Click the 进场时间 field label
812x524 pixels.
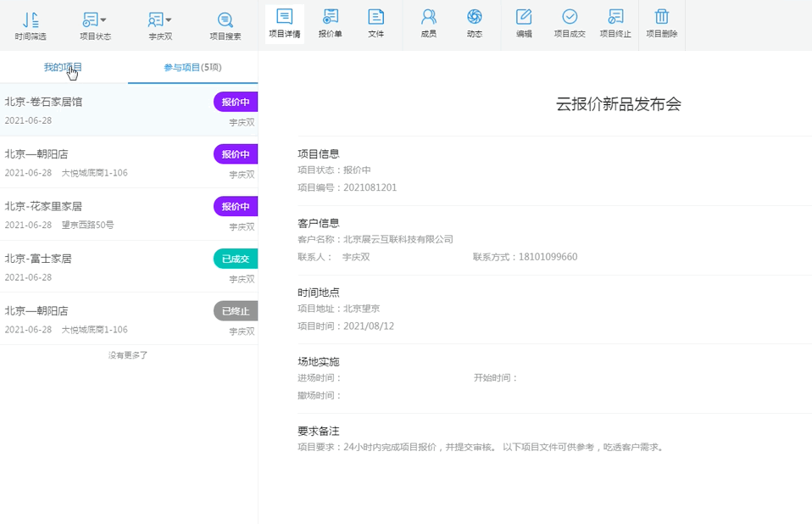[319, 378]
